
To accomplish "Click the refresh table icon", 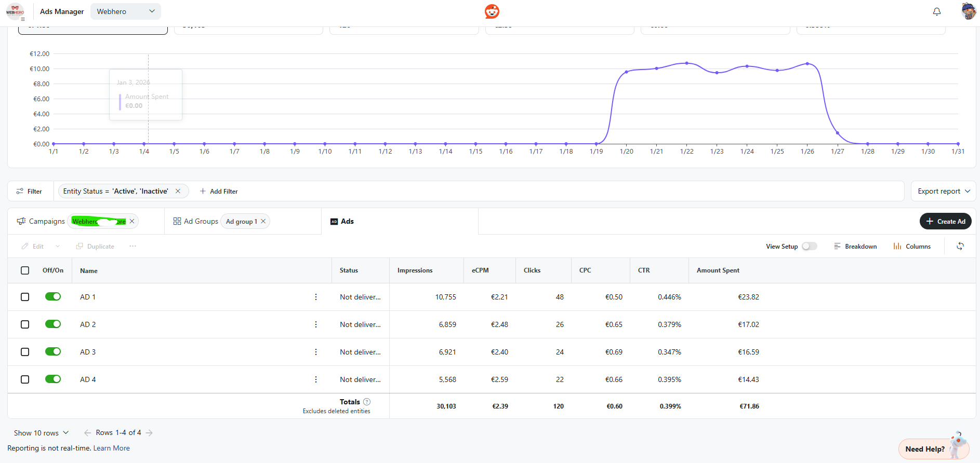I will pos(960,246).
